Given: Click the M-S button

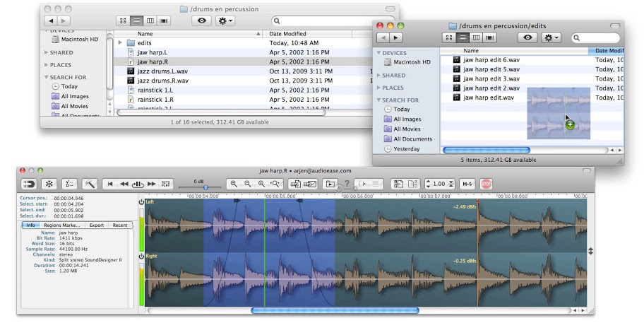Looking at the screenshot, I should coord(467,184).
